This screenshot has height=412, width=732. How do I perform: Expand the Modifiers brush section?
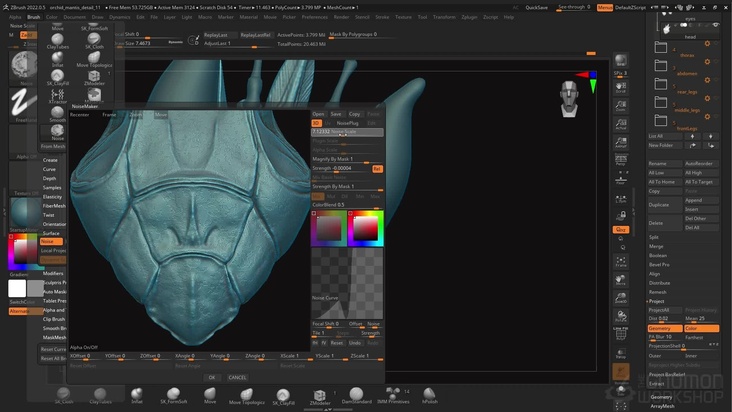click(x=53, y=273)
